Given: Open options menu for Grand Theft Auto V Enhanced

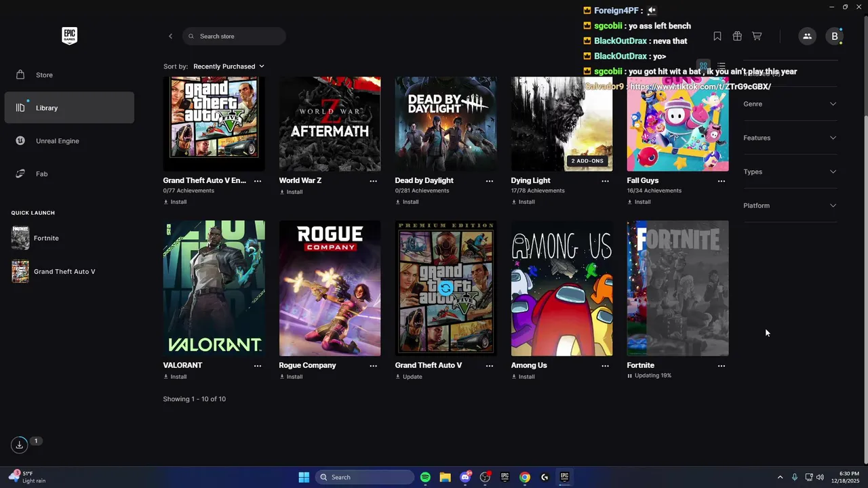Looking at the screenshot, I should (258, 181).
